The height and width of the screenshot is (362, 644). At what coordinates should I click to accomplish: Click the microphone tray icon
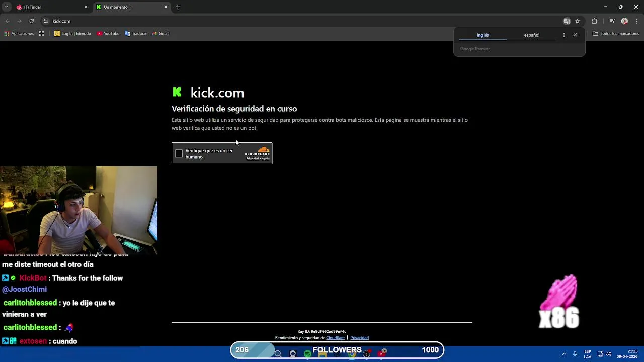575,354
